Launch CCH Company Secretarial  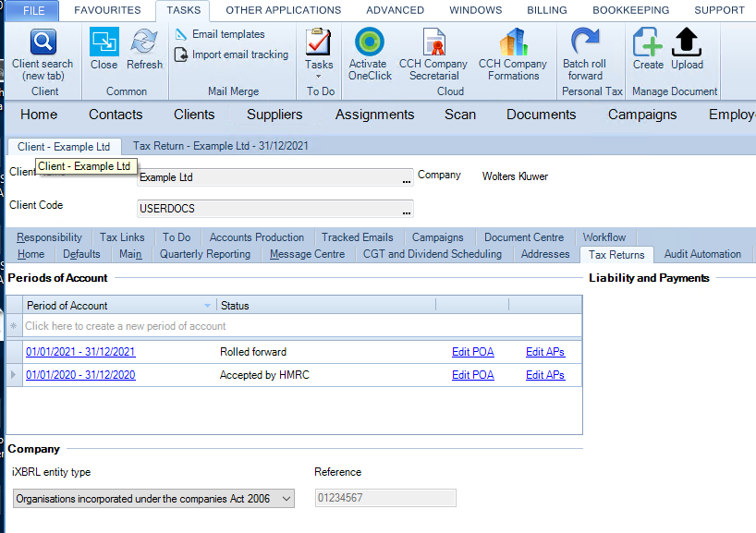click(433, 54)
